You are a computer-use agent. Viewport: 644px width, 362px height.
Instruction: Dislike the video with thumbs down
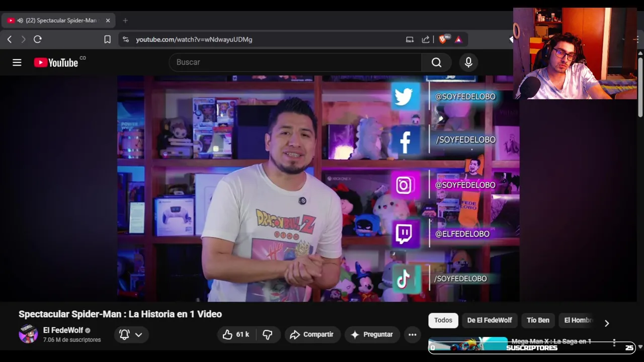pyautogui.click(x=268, y=334)
